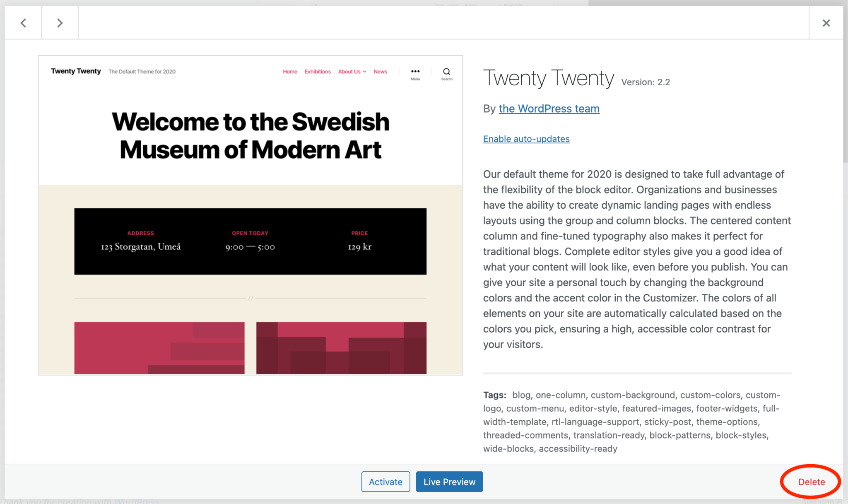The image size is (848, 504).
Task: Click the bright pink color block in preview
Action: click(159, 348)
